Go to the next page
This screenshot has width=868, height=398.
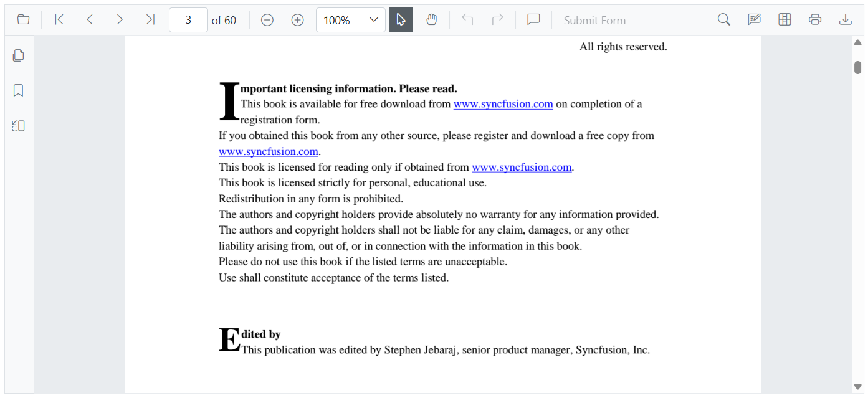point(120,20)
